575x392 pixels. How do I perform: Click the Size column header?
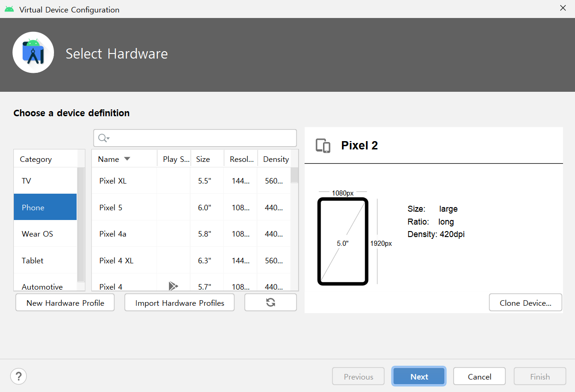click(207, 159)
